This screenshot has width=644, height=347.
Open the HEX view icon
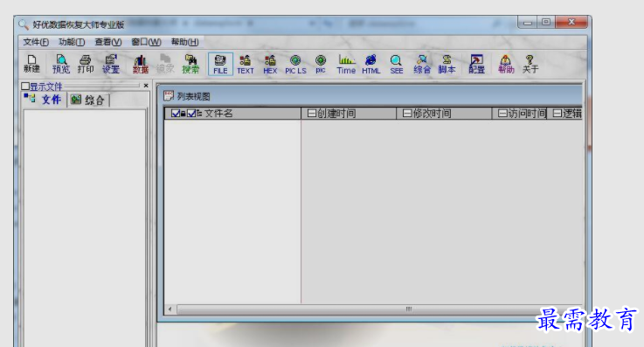point(270,64)
